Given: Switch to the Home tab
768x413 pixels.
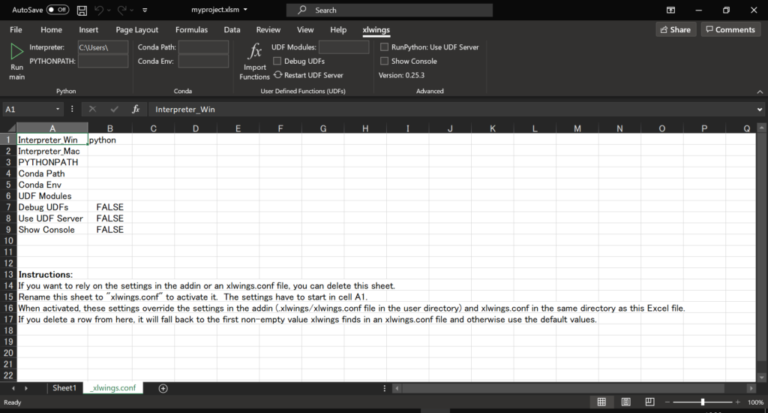Looking at the screenshot, I should pos(51,29).
